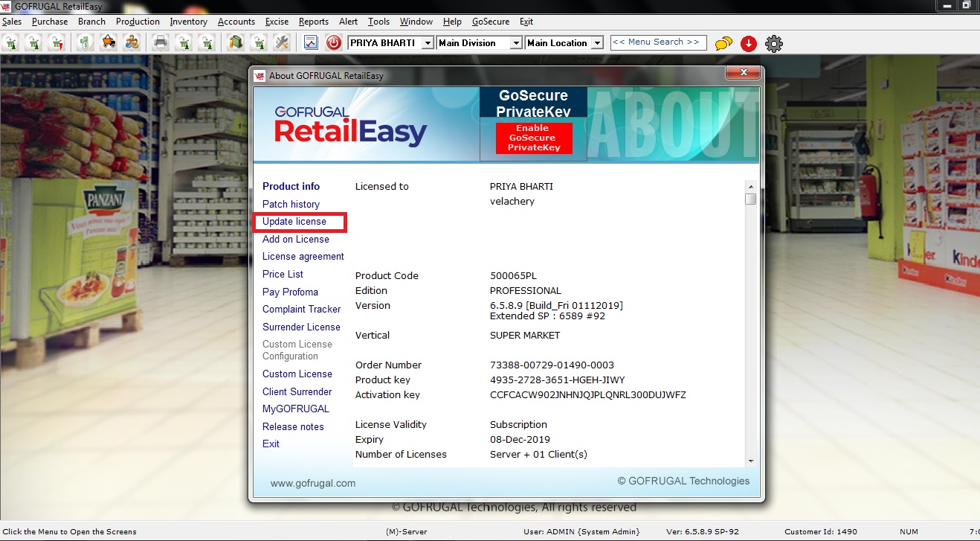The width and height of the screenshot is (980, 541).
Task: Click the About dialog scrollbar thumb
Action: 751,199
